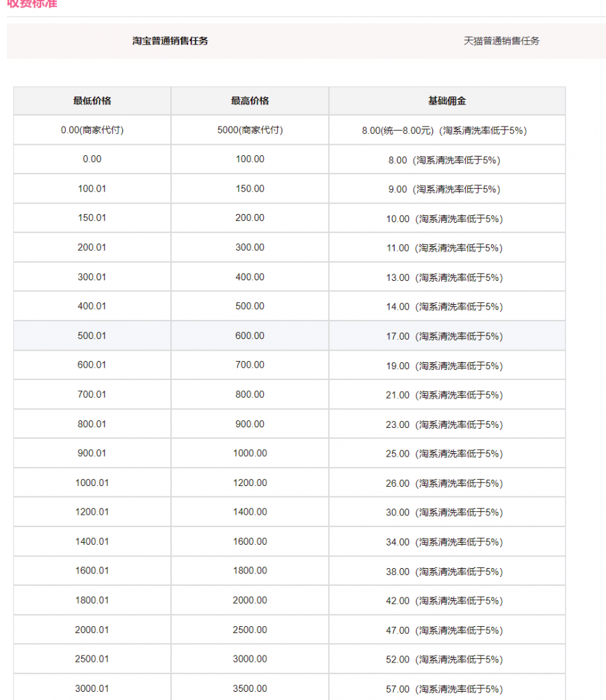The width and height of the screenshot is (606, 700).
Task: Click the 300.00 maximum price cell
Action: [x=250, y=247]
